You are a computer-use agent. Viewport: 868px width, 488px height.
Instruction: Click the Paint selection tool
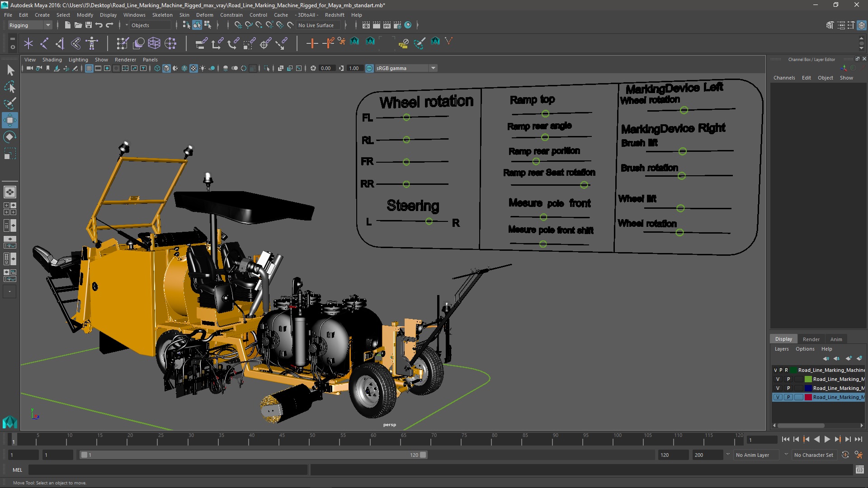[x=10, y=103]
